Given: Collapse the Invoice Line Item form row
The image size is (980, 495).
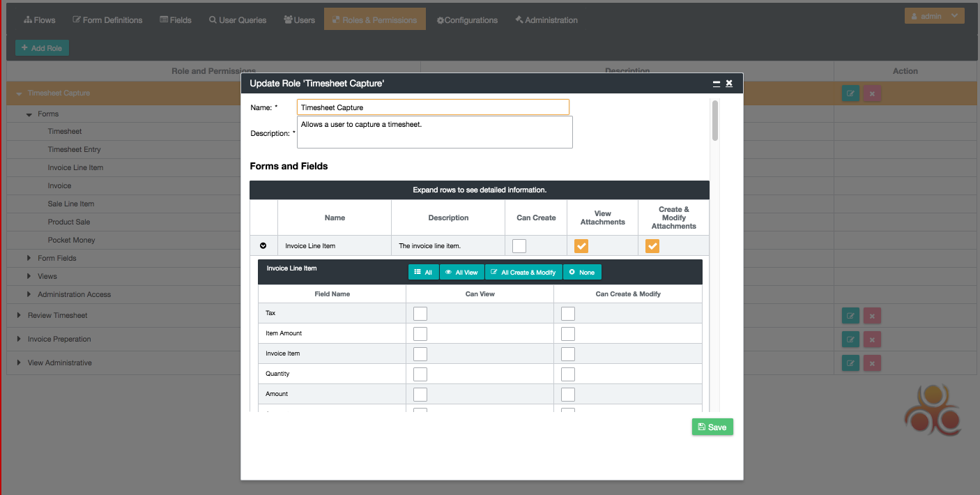Looking at the screenshot, I should point(263,245).
